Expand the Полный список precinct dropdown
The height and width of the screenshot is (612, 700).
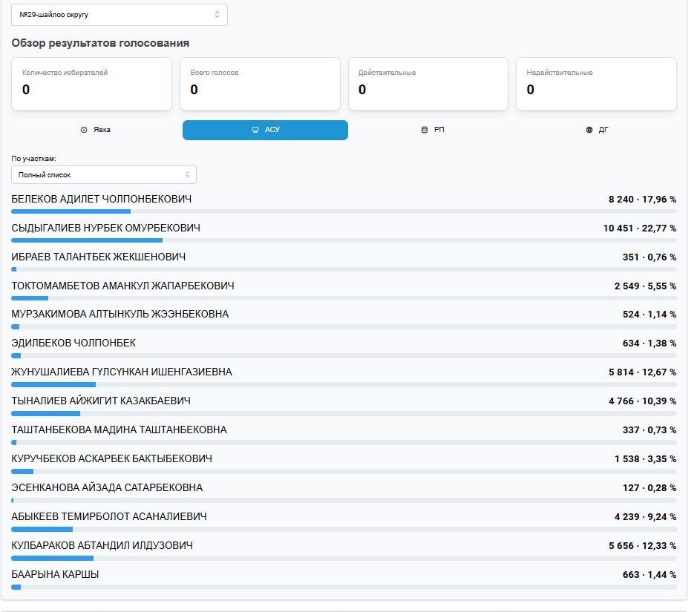[x=104, y=175]
